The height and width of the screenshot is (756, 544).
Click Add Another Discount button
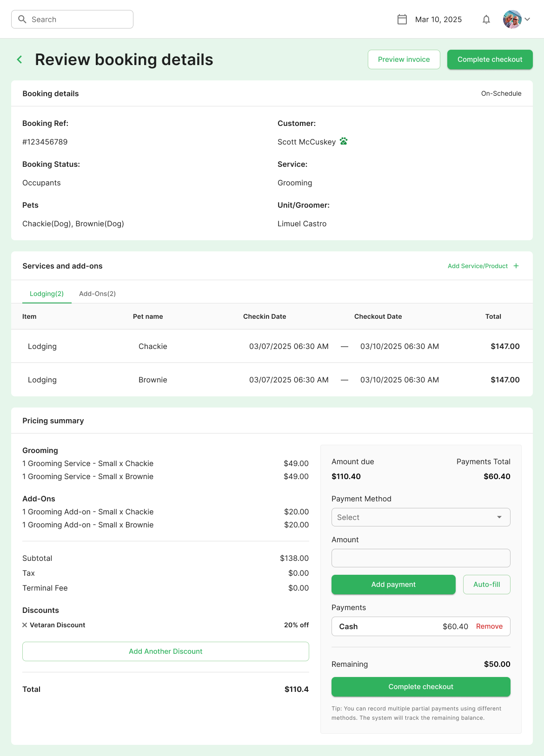tap(166, 651)
